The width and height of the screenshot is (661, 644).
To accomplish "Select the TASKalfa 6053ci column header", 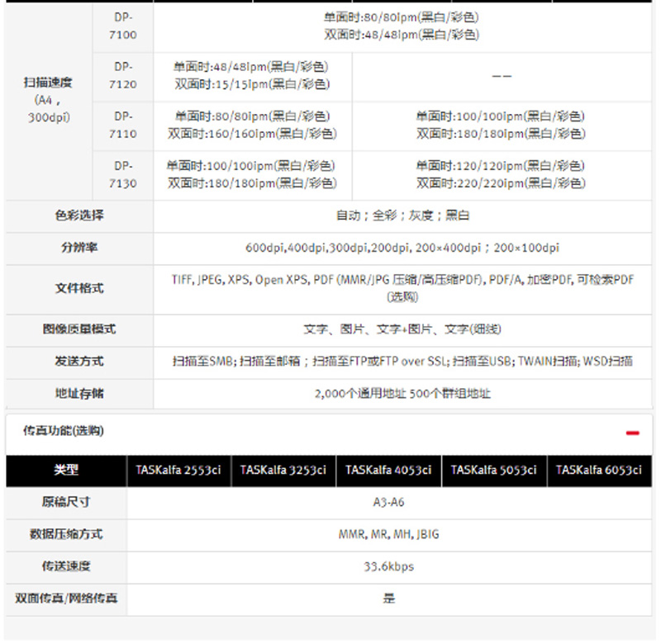I will (599, 470).
